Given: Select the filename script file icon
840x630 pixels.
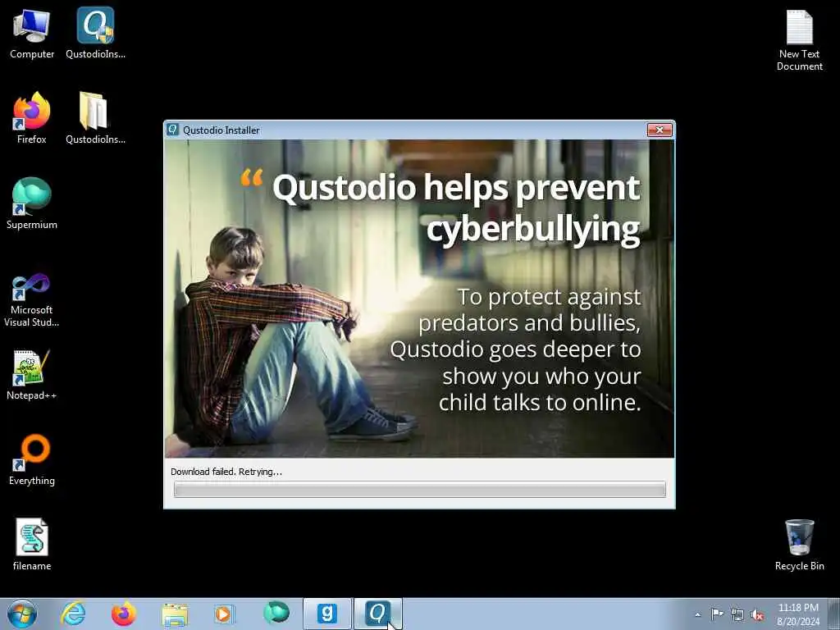Looking at the screenshot, I should pos(32,545).
